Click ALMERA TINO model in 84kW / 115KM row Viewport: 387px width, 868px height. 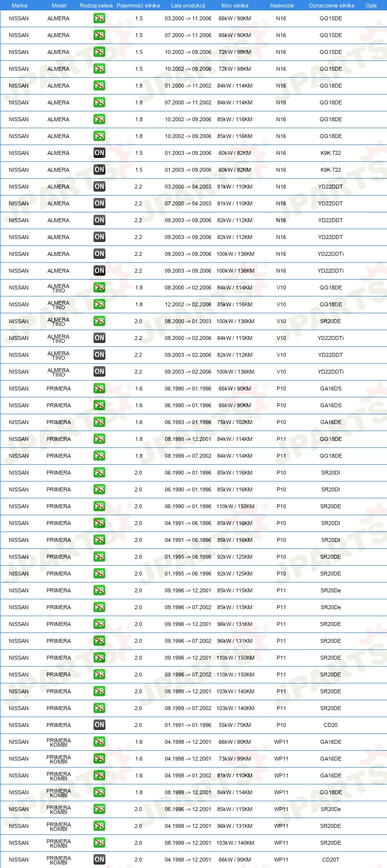point(58,338)
